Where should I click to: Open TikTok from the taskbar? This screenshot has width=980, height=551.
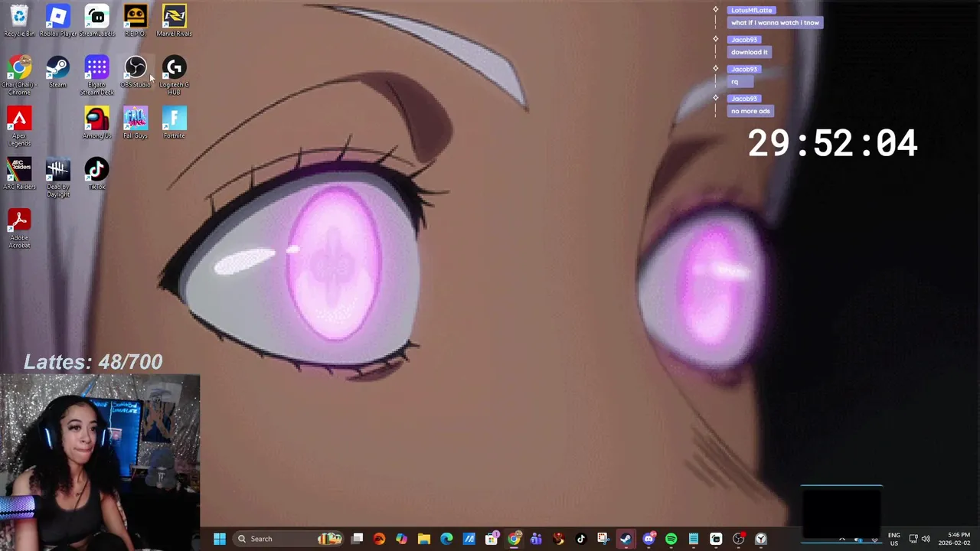(580, 539)
